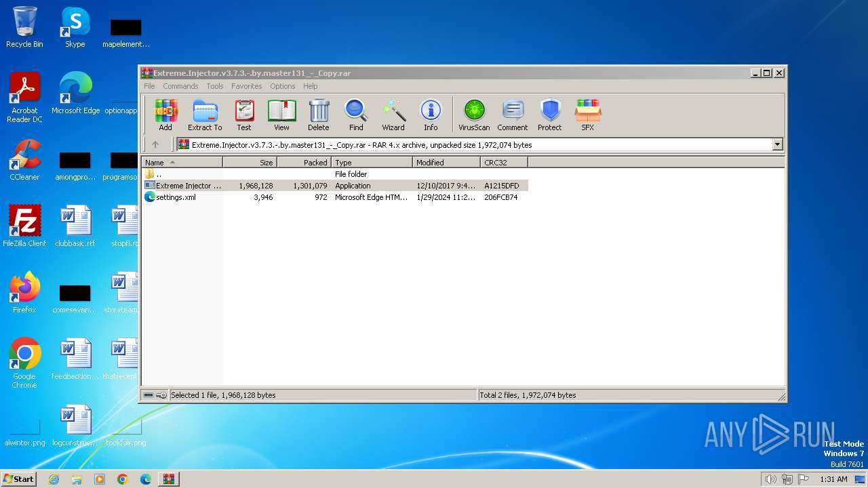The image size is (868, 488).
Task: Select the Google Chrome desktop icon
Action: (24, 363)
